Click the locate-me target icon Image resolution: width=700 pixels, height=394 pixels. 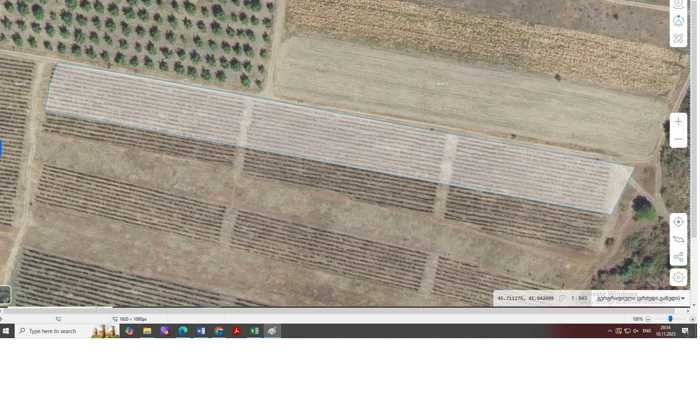[678, 222]
